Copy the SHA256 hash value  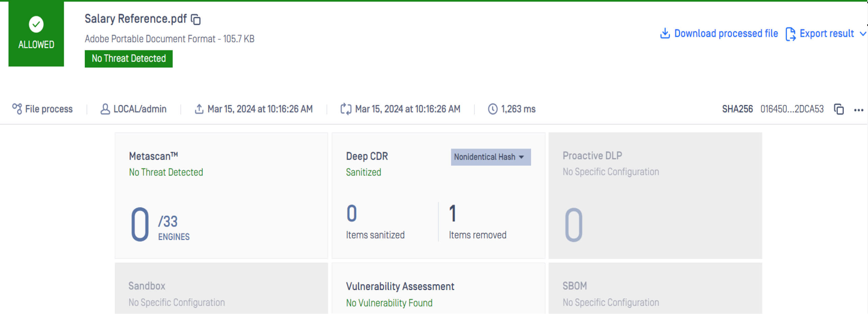pos(839,109)
